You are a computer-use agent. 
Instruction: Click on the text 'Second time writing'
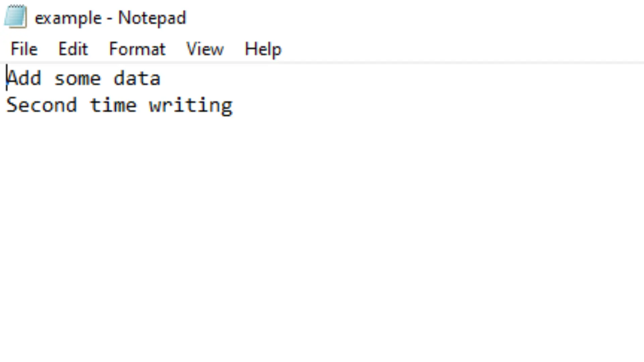[119, 105]
